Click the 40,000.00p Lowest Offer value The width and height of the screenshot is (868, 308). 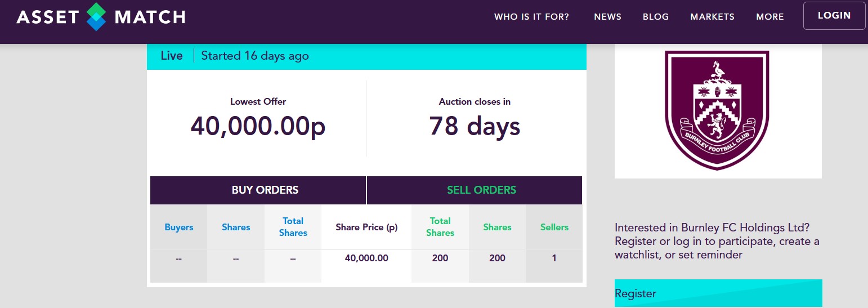click(x=258, y=126)
